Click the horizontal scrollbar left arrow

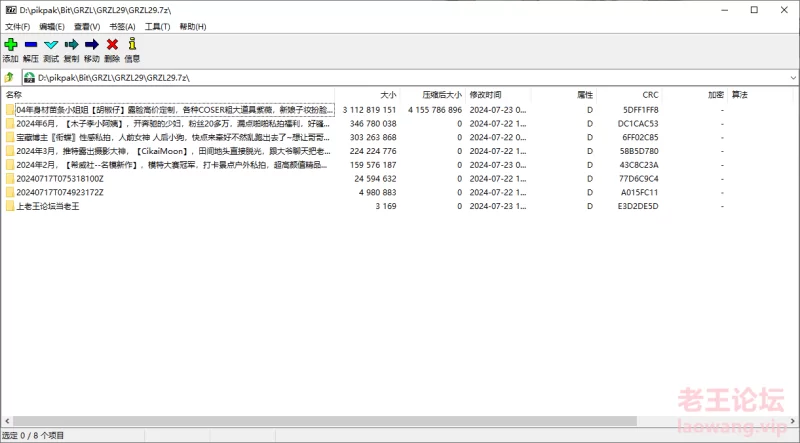click(6, 421)
